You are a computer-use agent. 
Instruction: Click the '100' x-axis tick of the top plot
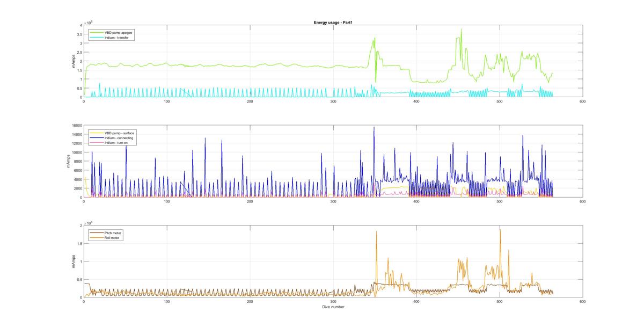tap(167, 101)
